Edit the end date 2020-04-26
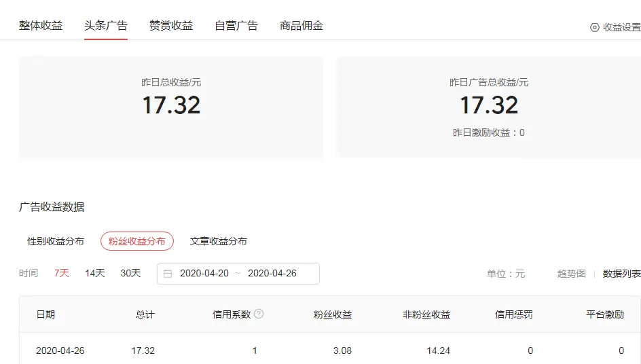 [x=272, y=273]
